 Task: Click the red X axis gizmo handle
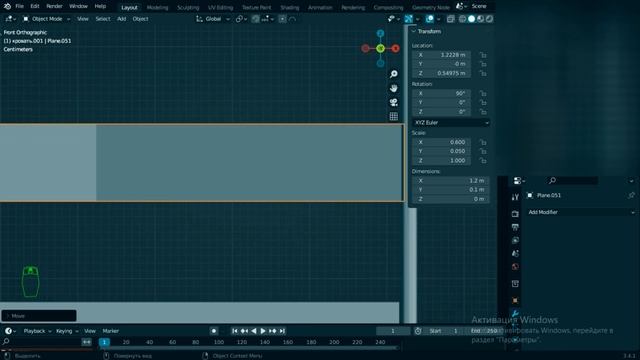click(396, 49)
